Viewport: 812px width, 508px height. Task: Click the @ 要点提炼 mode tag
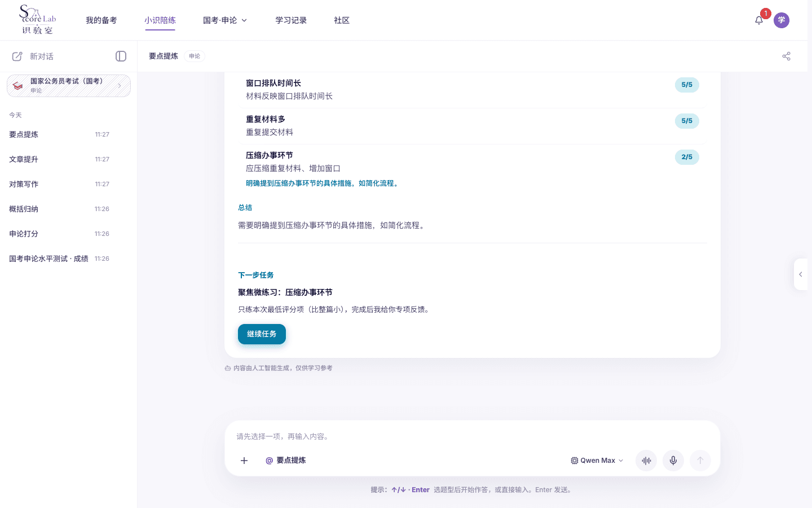coord(286,461)
